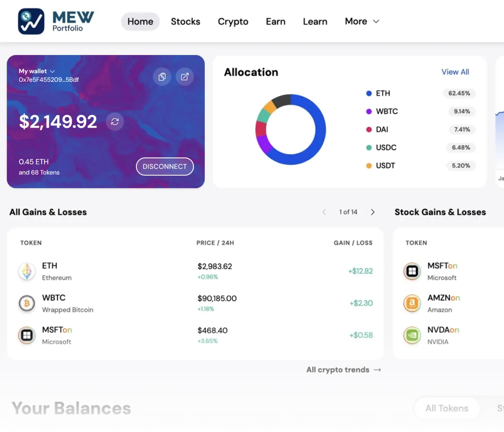The image size is (504, 432).
Task: Go to next gains and losses page
Action: (x=373, y=212)
